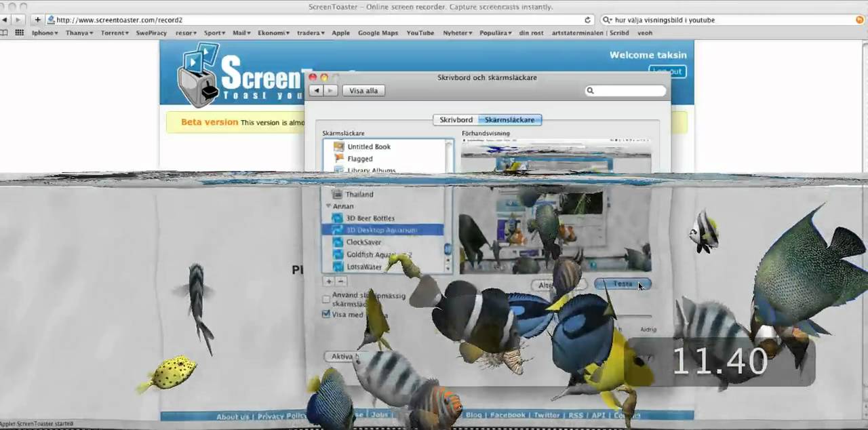This screenshot has height=430, width=868.
Task: Open the Nyheter bookmarks dropdown
Action: (x=458, y=33)
